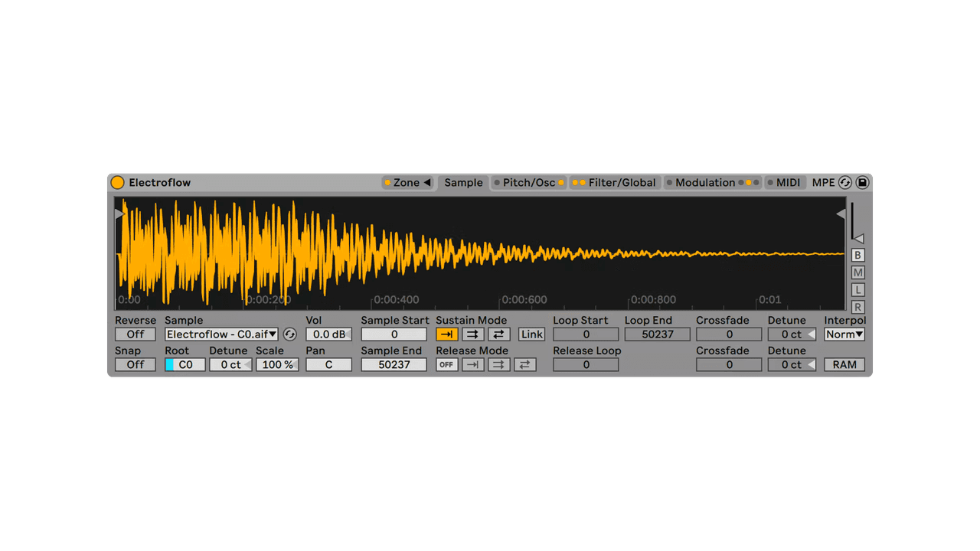Select the back-and-forth Sustain Mode icon
This screenshot has height=551, width=980.
[499, 334]
